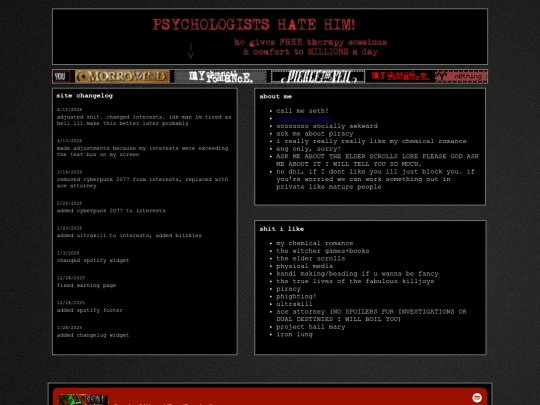The image size is (540, 405).
Task: Select the site changelog heading
Action: (85, 96)
